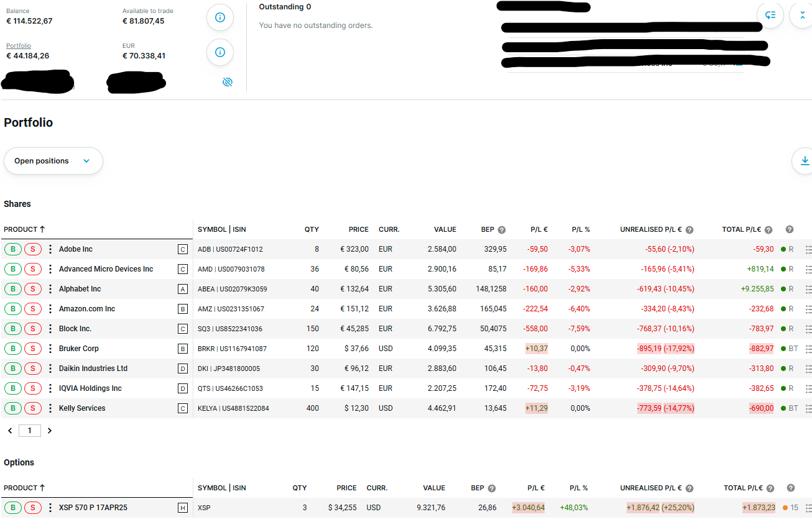Screen dimensions: 812x522
Task: Buy XSP 570 P 17APR25 with B button
Action: 13,508
